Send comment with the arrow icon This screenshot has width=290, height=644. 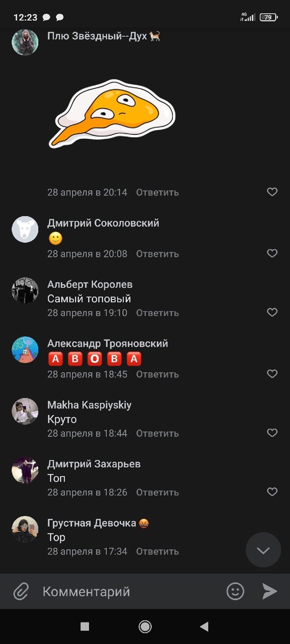pyautogui.click(x=270, y=592)
